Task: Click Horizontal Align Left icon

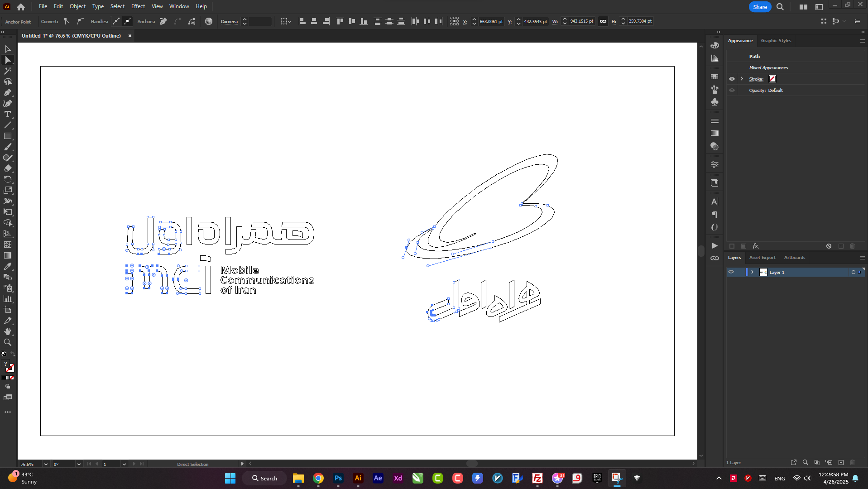Action: click(302, 21)
